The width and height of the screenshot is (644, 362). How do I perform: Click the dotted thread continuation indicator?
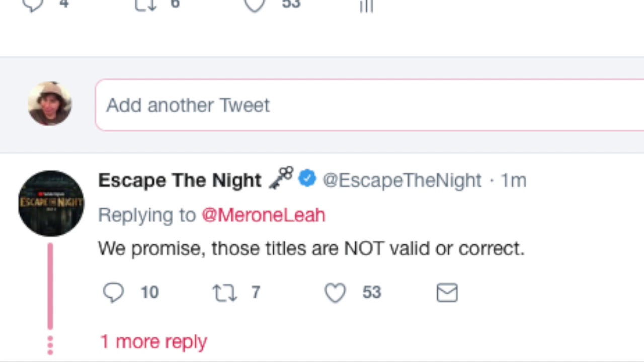tap(50, 344)
